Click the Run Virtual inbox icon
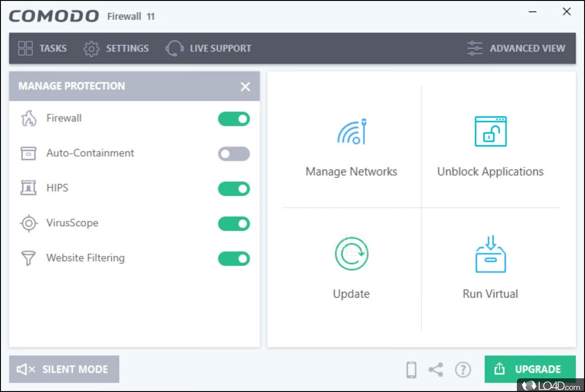This screenshot has height=392, width=585. click(x=490, y=254)
